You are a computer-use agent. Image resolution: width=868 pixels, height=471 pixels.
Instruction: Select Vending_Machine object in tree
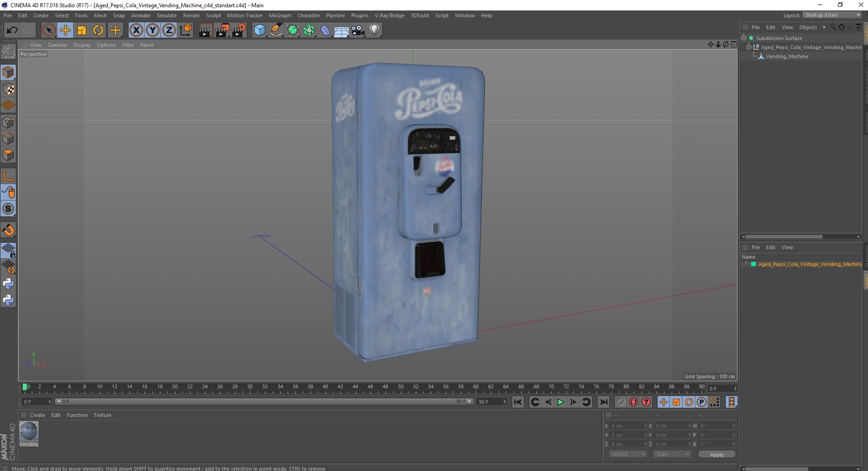pyautogui.click(x=787, y=56)
